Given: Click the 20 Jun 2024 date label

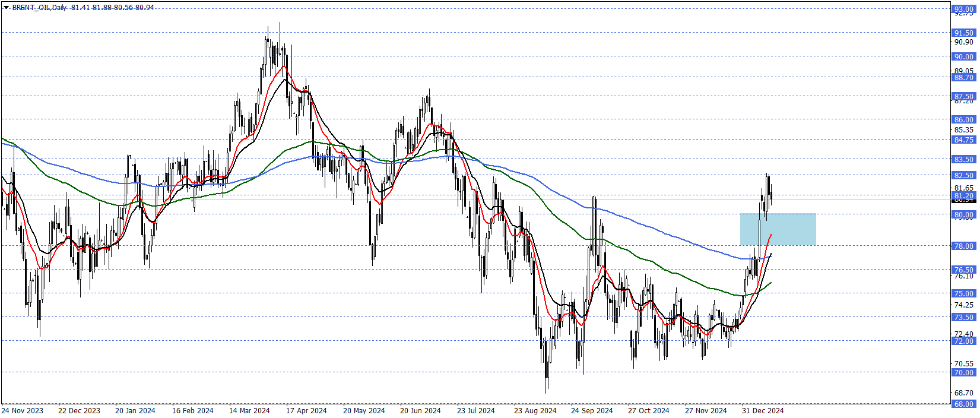Looking at the screenshot, I should pos(420,410).
